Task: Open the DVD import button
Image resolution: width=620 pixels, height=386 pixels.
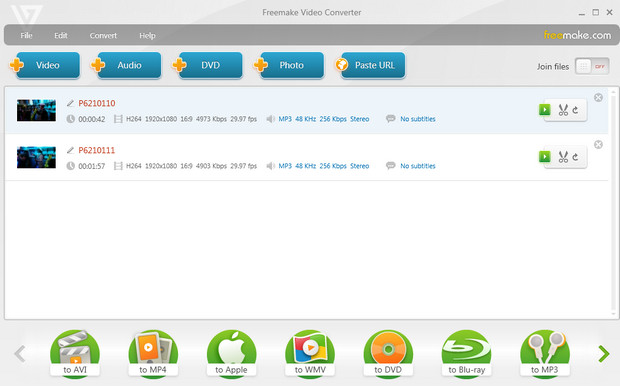Action: pyautogui.click(x=208, y=65)
